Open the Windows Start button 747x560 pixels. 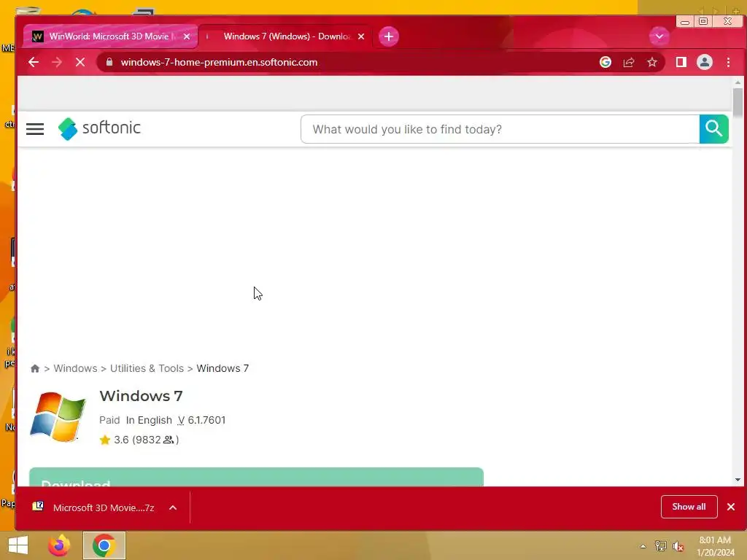click(18, 545)
